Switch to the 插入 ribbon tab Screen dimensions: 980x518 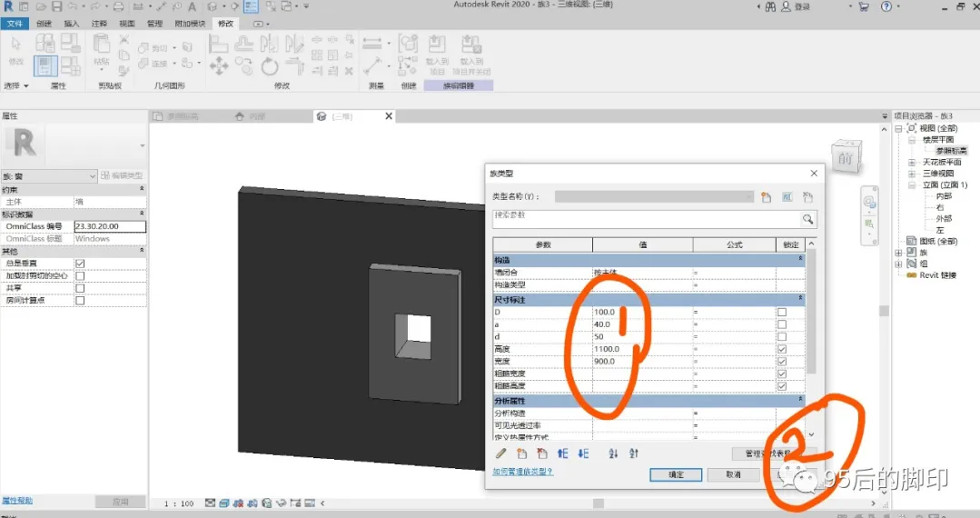pos(71,24)
